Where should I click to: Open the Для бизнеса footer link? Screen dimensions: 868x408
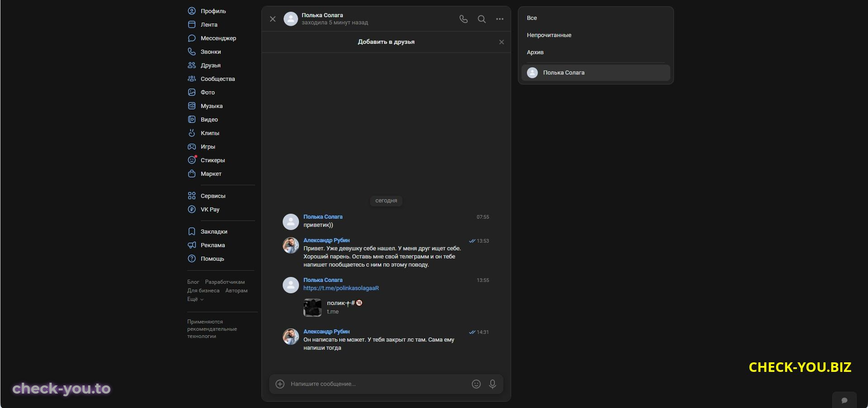coord(203,291)
